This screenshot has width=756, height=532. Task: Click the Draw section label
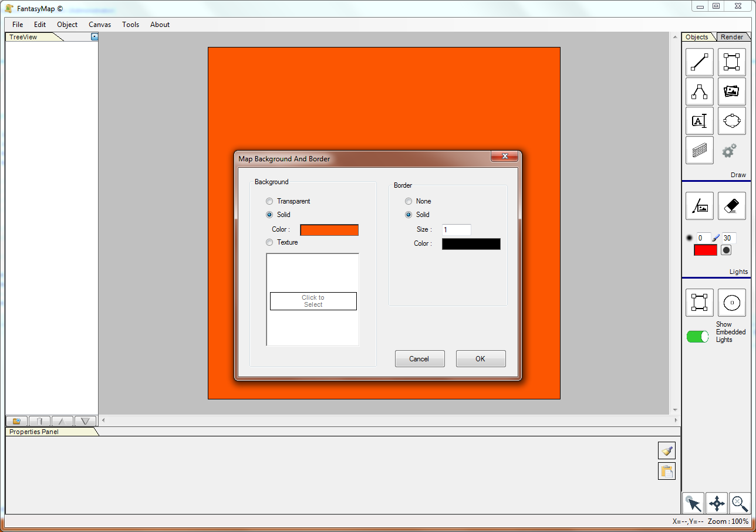[x=738, y=175]
